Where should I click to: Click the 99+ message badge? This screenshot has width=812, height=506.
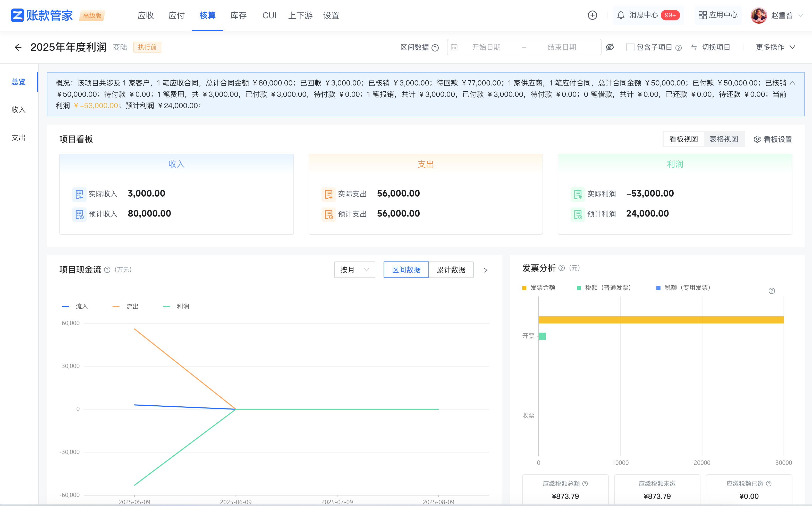point(670,15)
